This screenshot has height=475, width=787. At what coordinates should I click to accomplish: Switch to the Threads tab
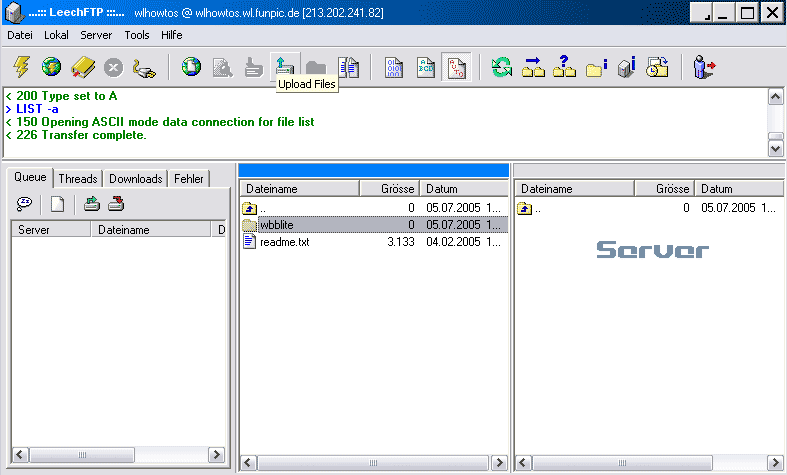click(x=78, y=179)
